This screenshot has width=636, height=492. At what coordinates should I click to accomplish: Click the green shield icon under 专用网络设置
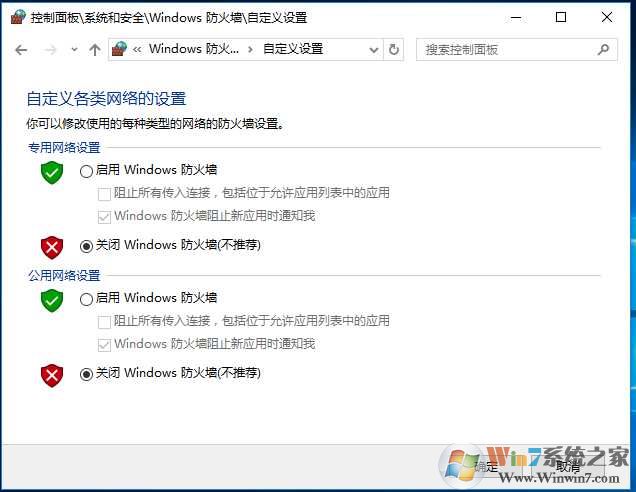(52, 172)
